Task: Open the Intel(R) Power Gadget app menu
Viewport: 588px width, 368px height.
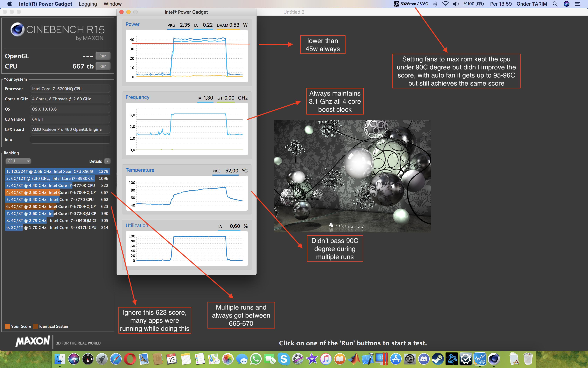Action: coord(45,4)
